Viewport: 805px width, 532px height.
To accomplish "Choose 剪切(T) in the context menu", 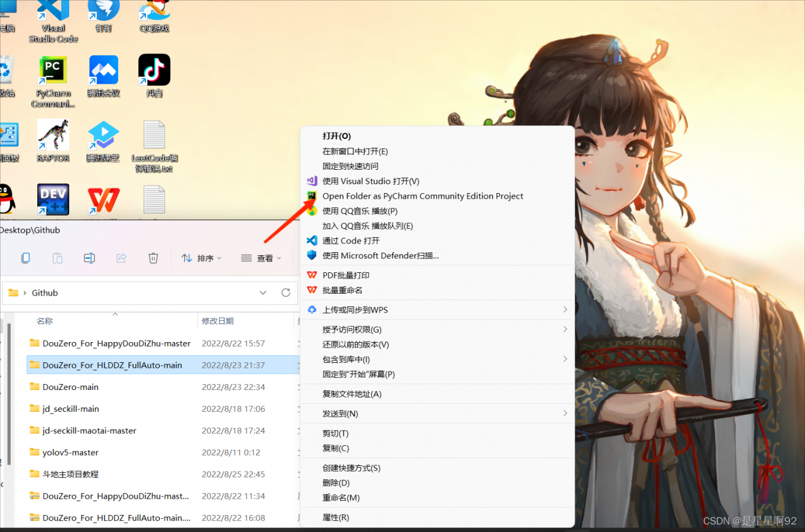I will [x=335, y=434].
